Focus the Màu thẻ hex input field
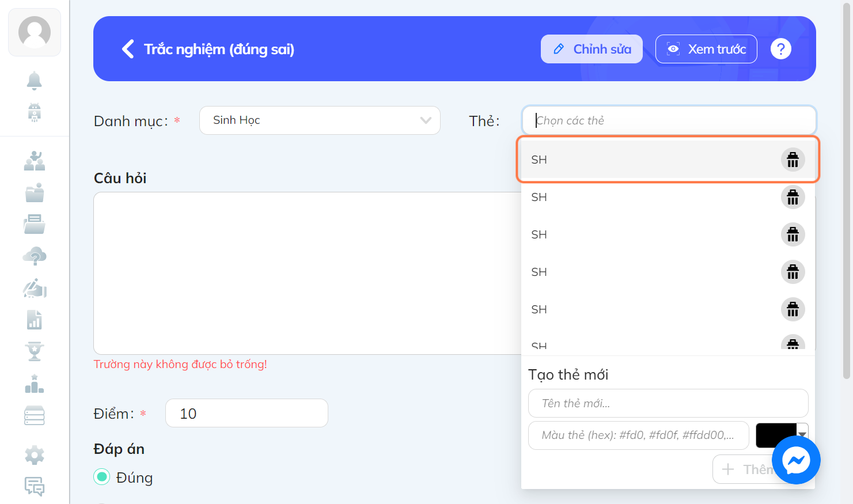Viewport: 853px width, 504px height. [638, 435]
